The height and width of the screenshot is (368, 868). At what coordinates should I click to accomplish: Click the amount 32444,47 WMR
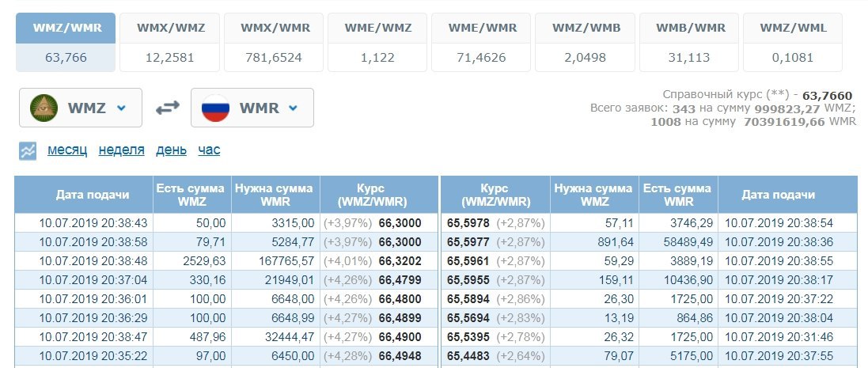(x=289, y=337)
